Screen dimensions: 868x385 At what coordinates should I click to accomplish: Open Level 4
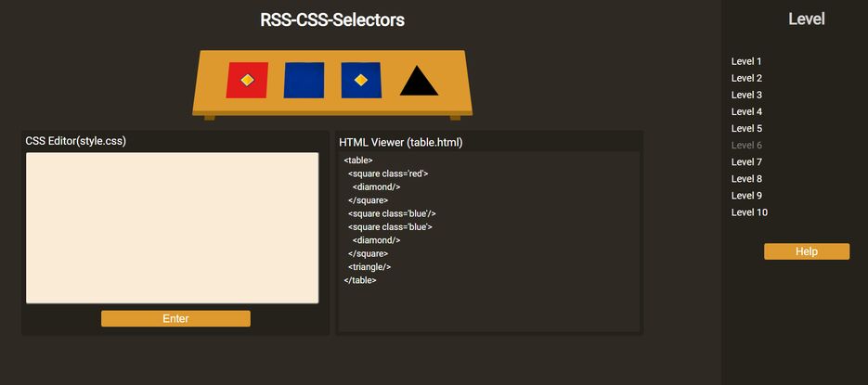(x=746, y=111)
